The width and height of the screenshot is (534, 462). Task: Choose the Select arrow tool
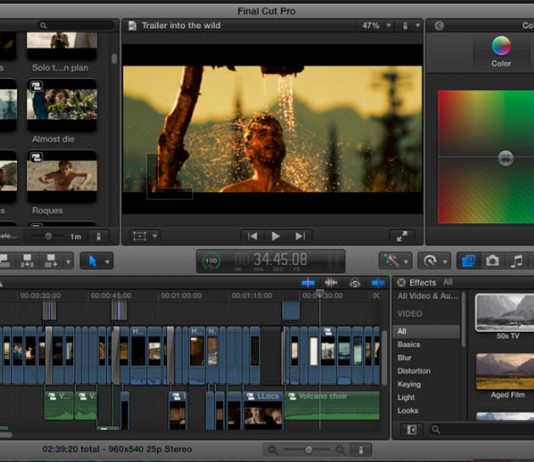92,261
